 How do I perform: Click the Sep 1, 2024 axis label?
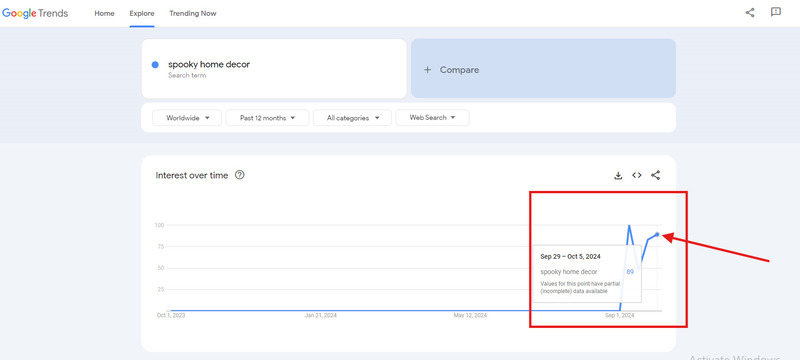click(x=620, y=316)
